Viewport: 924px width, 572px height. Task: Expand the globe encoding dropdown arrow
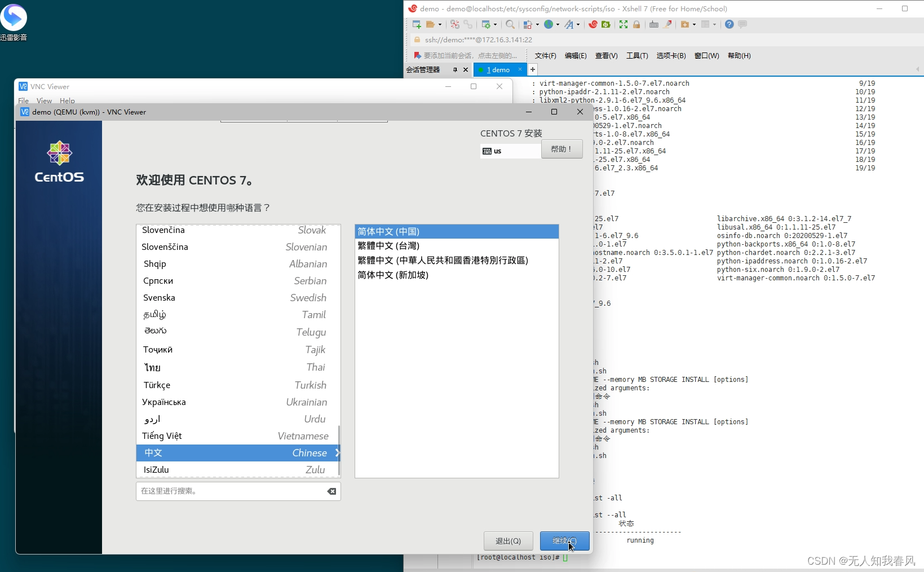[x=558, y=24]
